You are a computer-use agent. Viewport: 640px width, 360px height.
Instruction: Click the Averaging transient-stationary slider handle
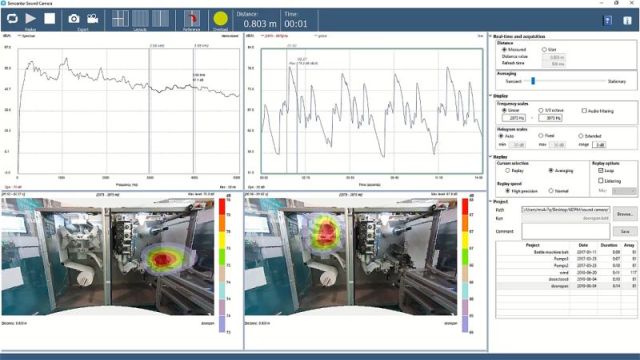(x=533, y=81)
